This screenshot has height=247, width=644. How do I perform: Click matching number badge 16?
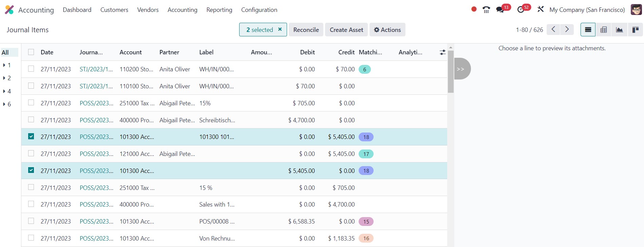point(366,239)
